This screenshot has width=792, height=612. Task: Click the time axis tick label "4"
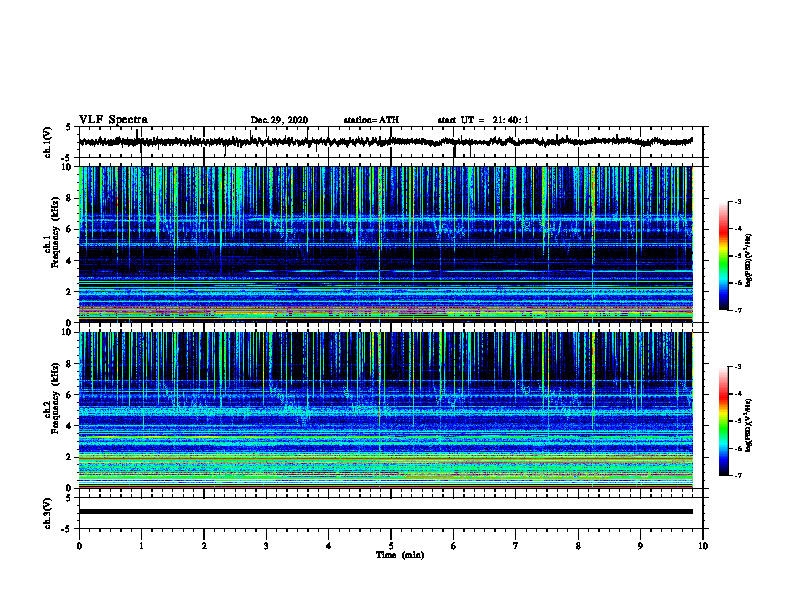(x=329, y=546)
